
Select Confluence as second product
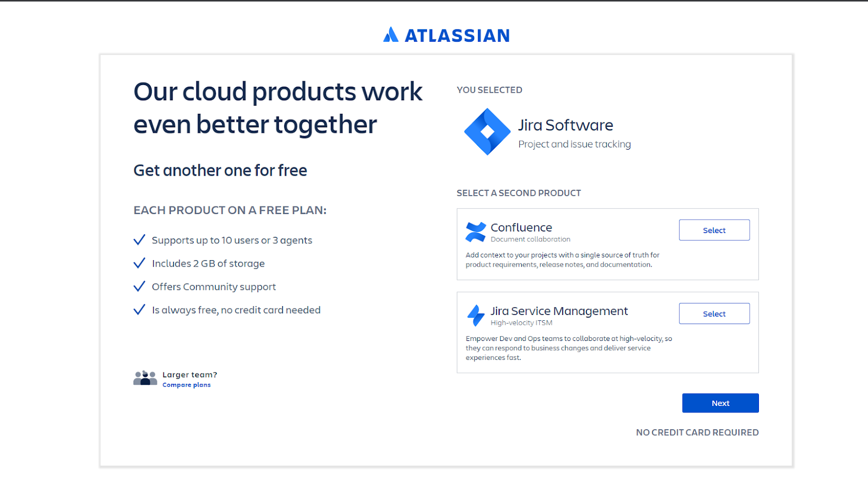[714, 230]
